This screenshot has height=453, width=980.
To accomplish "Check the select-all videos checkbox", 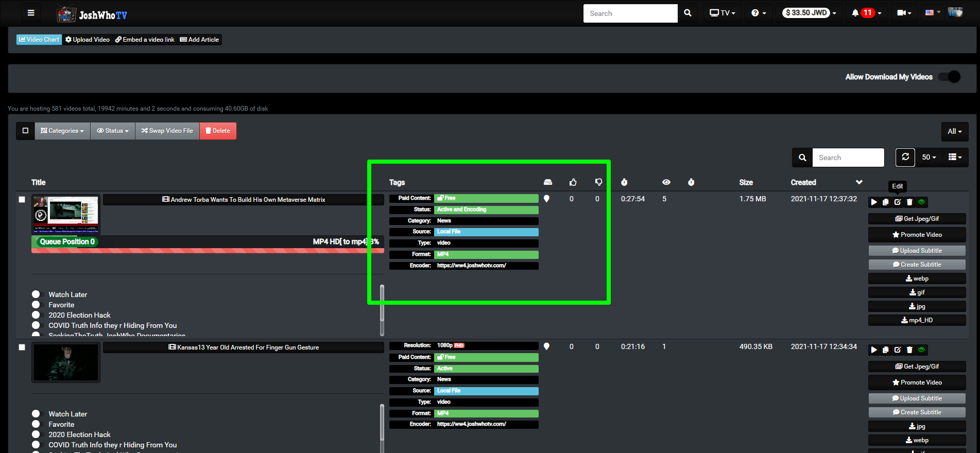I will [x=25, y=131].
